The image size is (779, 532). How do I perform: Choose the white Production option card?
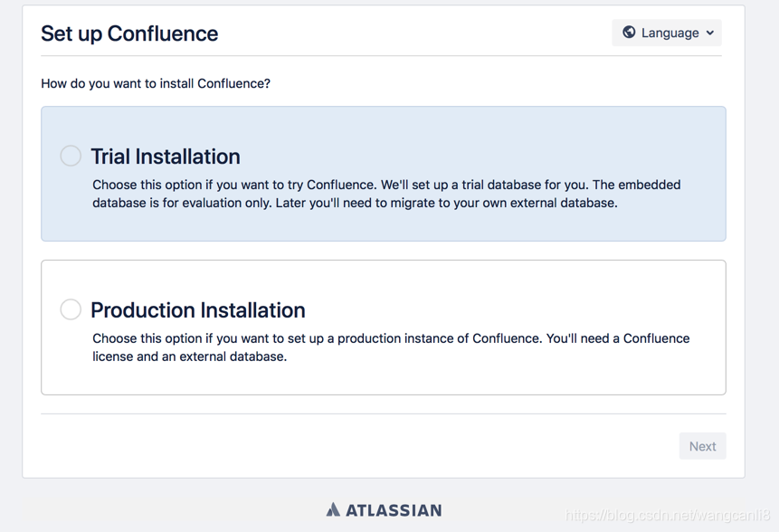384,328
